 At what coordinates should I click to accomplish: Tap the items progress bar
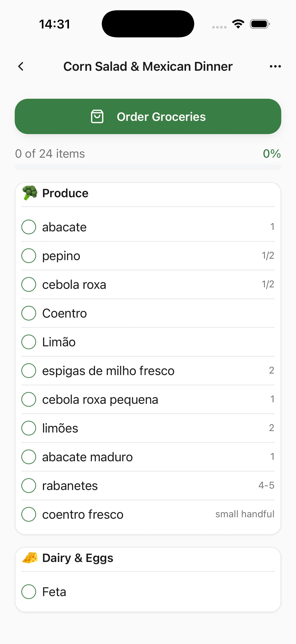click(x=148, y=167)
